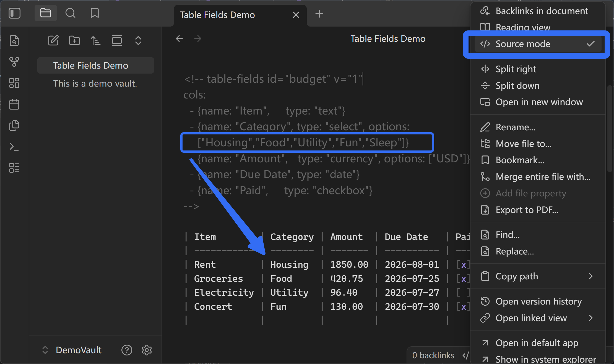This screenshot has width=614, height=364.
Task: Choose Split down
Action: [x=538, y=86]
